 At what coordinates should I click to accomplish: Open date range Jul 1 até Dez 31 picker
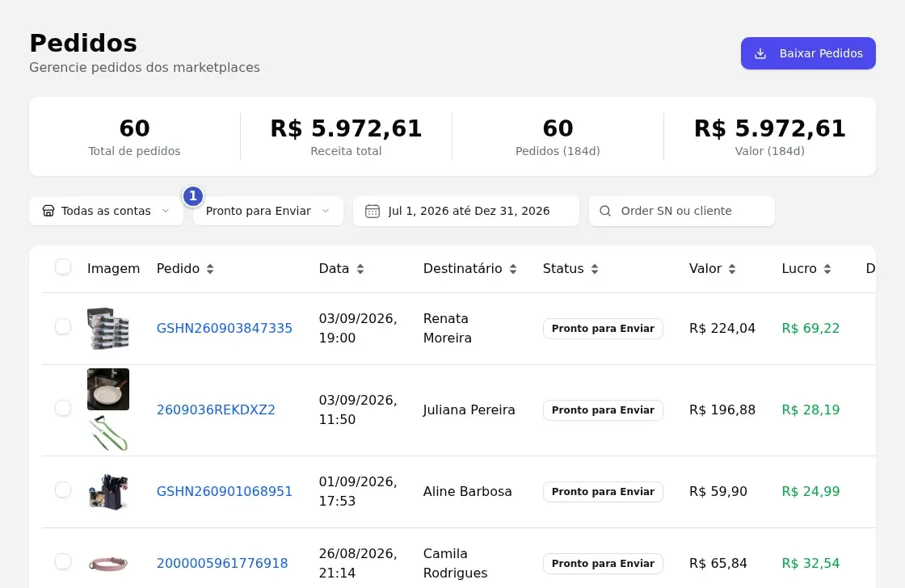coord(465,211)
